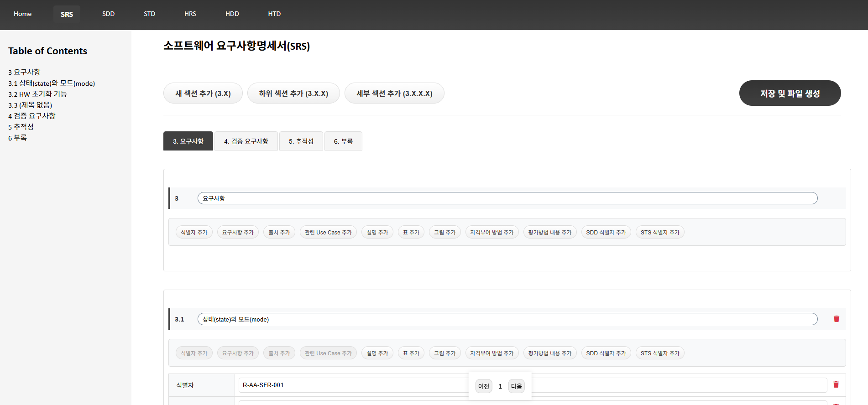Open '3.2 HW 초기화 기능' contents entry
868x405 pixels.
tap(37, 94)
